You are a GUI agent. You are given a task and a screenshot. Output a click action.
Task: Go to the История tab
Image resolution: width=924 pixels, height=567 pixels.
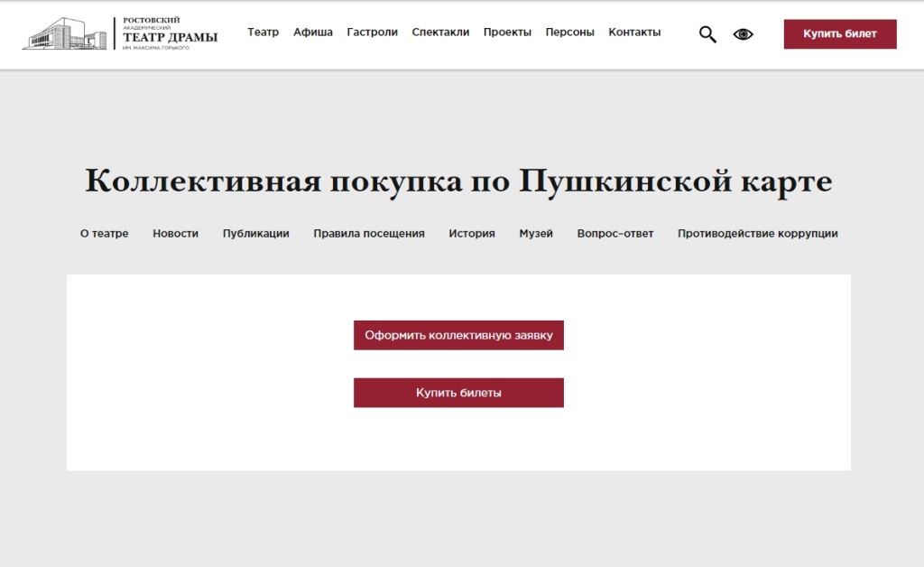[471, 234]
